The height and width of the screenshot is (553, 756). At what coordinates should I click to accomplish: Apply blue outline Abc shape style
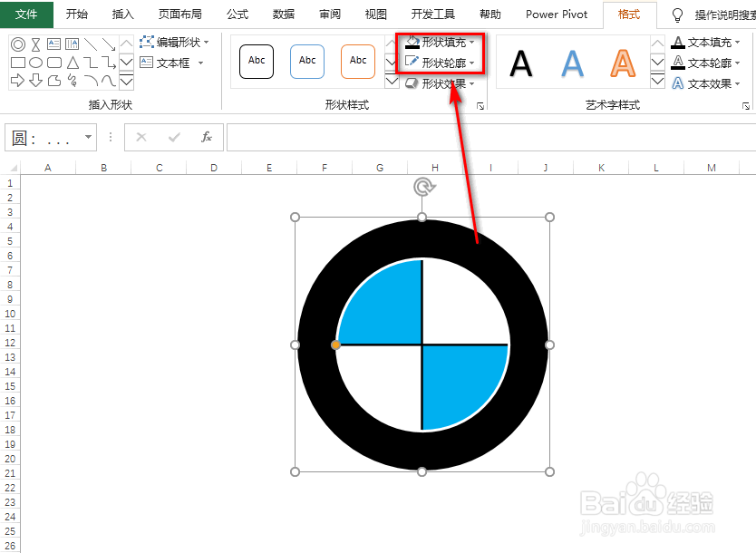pos(307,62)
